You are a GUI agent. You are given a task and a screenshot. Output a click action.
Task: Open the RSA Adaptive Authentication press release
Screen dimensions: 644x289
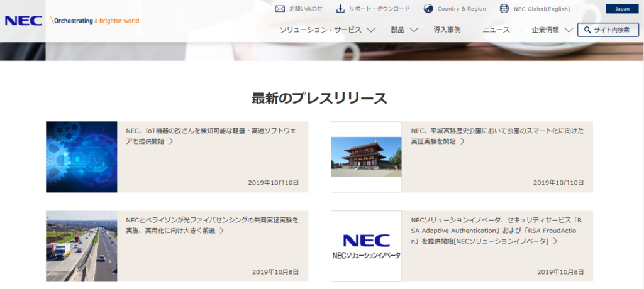click(497, 231)
